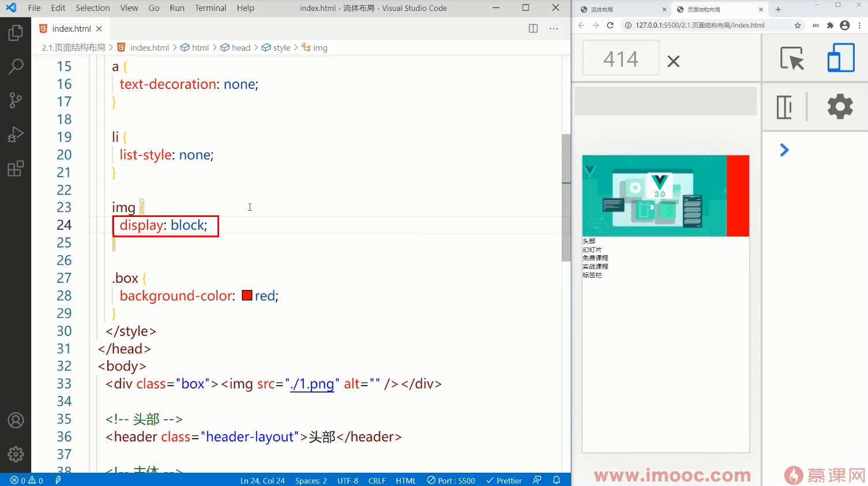Image resolution: width=868 pixels, height=486 pixels.
Task: Follow the ./1.png link in the code
Action: tap(312, 384)
